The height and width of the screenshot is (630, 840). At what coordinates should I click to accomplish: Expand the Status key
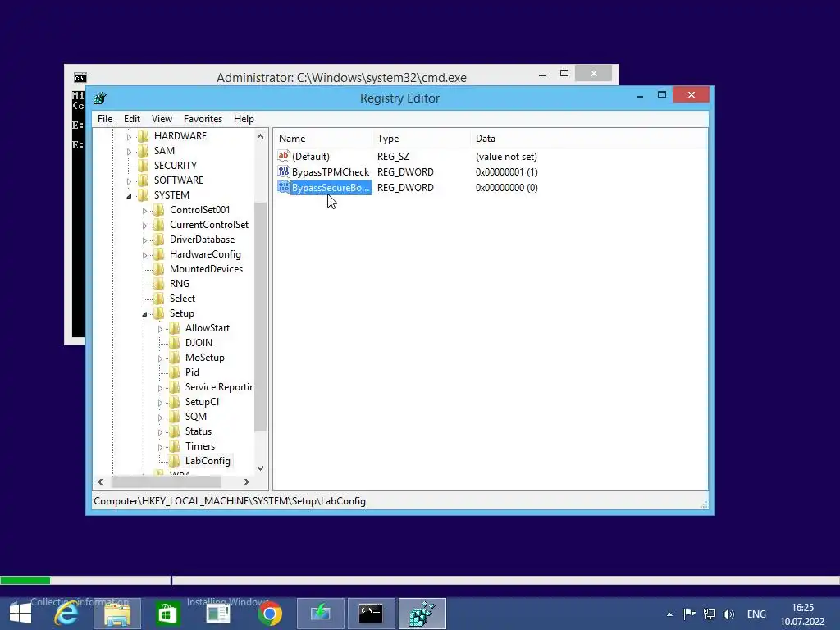(x=160, y=432)
